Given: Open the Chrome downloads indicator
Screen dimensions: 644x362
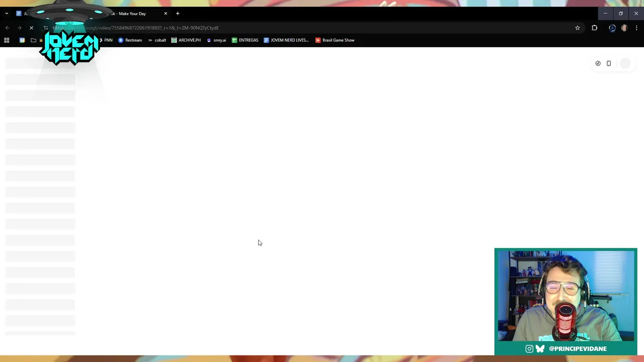Looking at the screenshot, I should click(612, 28).
